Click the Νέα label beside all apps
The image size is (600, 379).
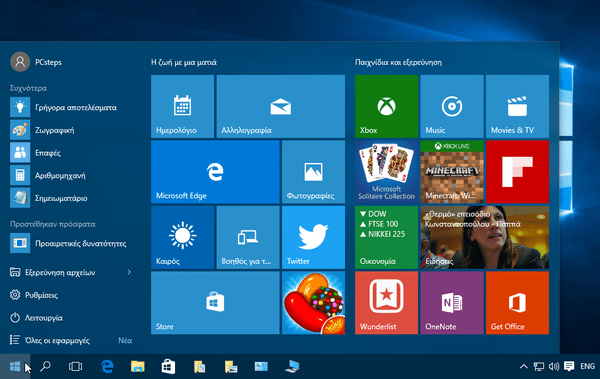click(125, 340)
